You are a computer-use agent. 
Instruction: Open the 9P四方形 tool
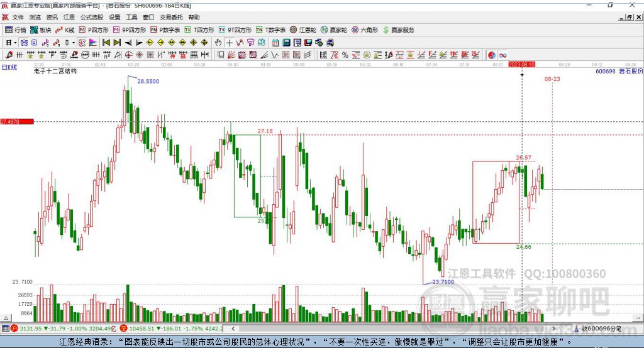coord(130,30)
